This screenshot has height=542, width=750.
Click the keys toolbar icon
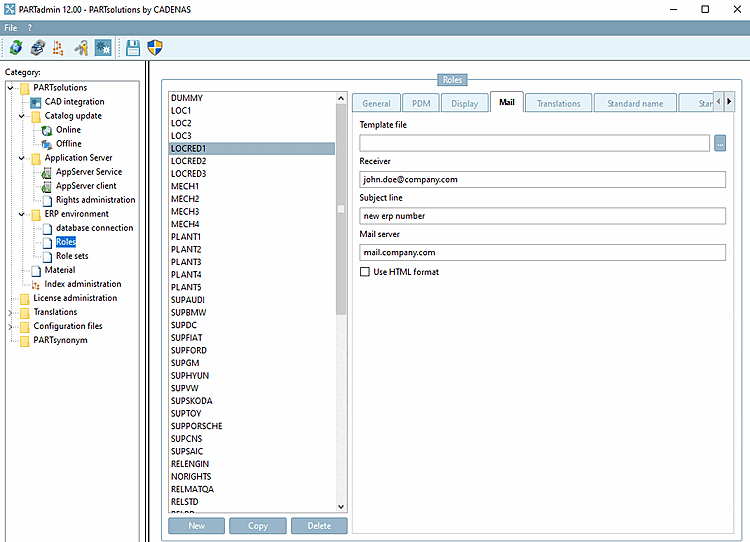(x=81, y=47)
